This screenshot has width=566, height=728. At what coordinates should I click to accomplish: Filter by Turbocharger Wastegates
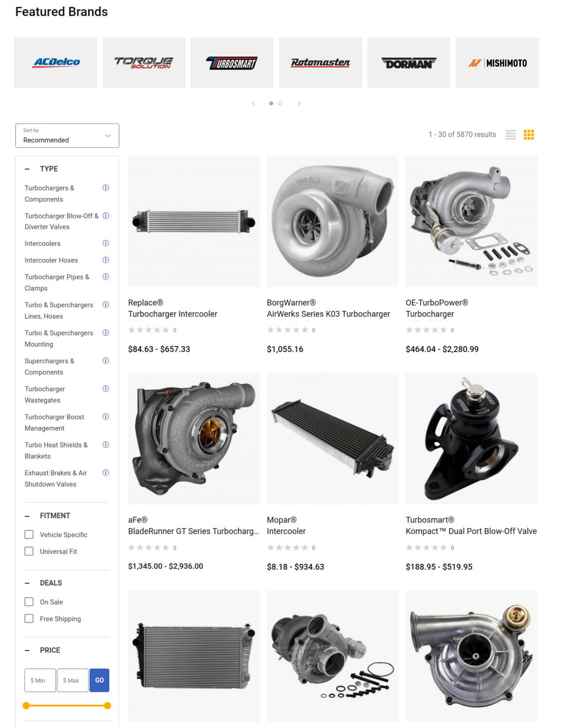tap(45, 394)
